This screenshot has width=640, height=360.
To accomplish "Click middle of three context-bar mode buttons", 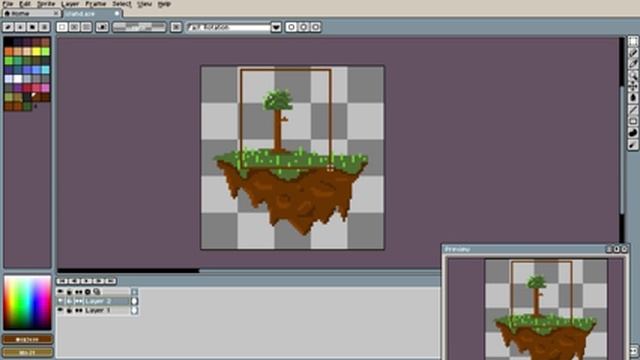I will point(74,27).
